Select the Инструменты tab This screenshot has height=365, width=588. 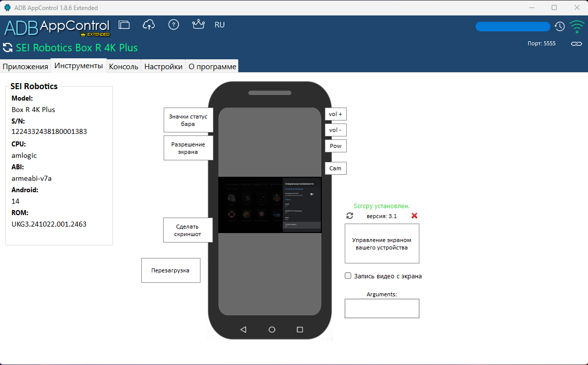coord(79,66)
